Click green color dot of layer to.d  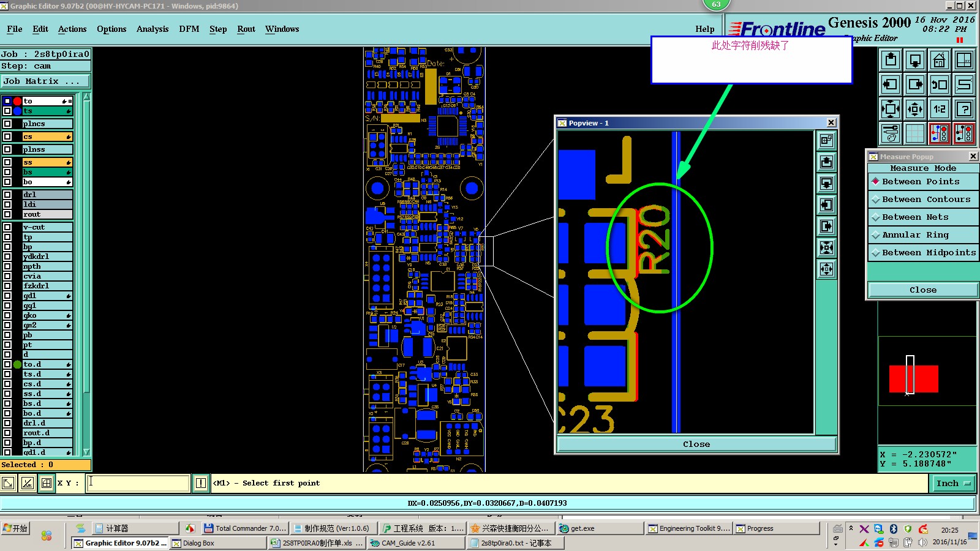(x=18, y=364)
